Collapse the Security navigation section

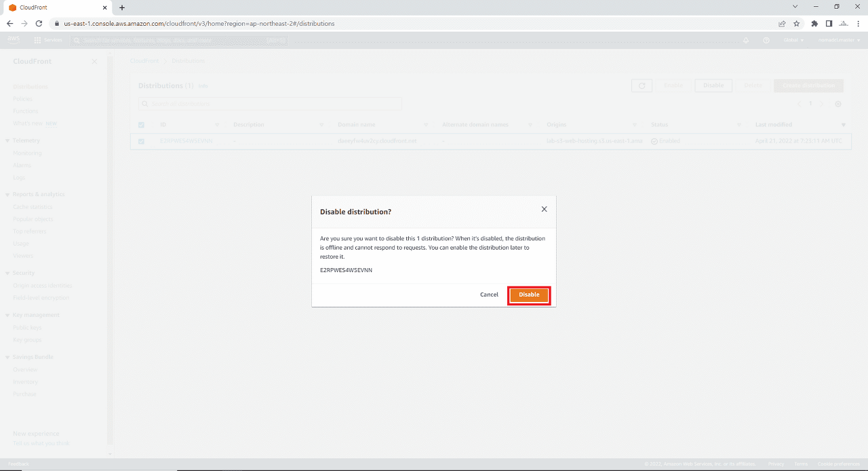pyautogui.click(x=7, y=273)
